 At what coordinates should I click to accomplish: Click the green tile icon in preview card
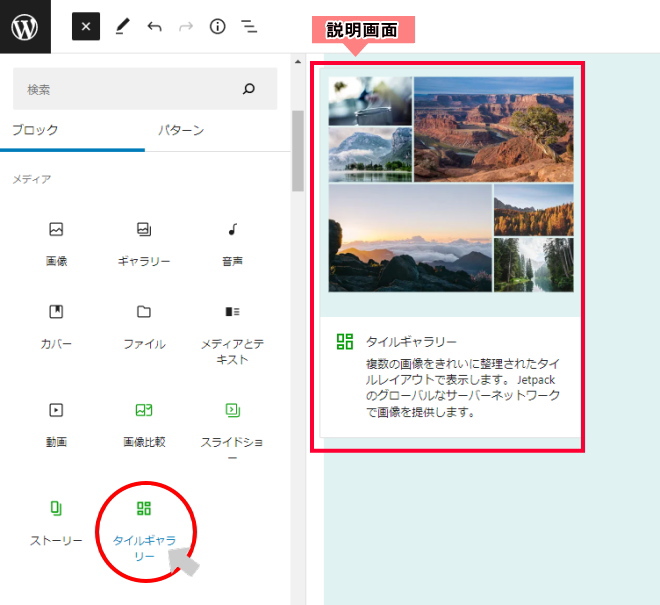click(345, 341)
